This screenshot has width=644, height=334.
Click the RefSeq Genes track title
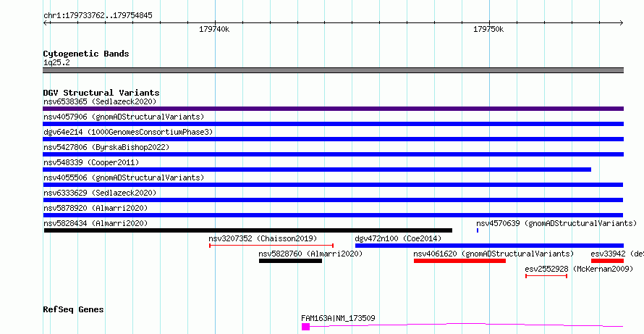tap(73, 309)
